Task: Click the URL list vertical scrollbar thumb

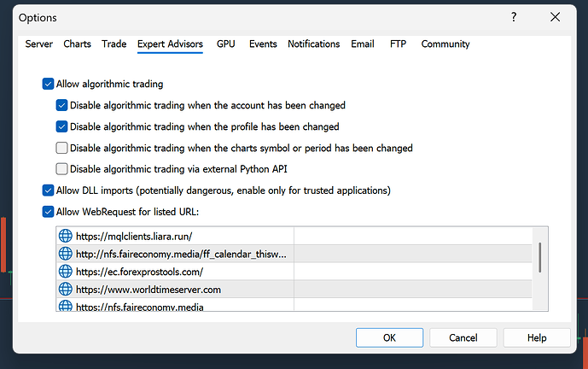Action: pyautogui.click(x=540, y=257)
